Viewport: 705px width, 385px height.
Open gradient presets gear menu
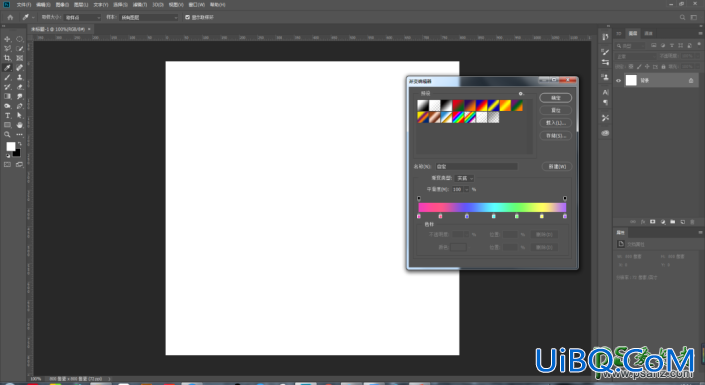(x=521, y=94)
